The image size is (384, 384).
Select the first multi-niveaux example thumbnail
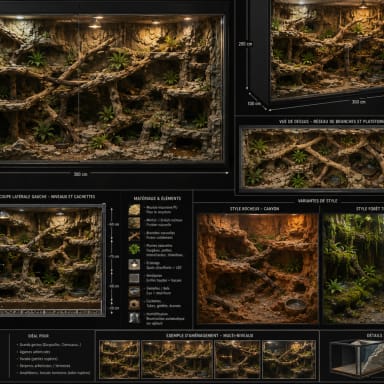coord(120,359)
